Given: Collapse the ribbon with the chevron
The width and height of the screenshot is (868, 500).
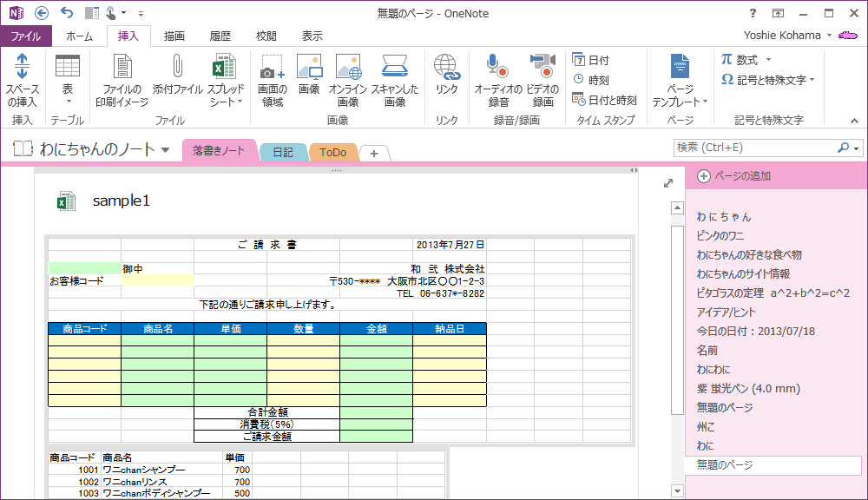Looking at the screenshot, I should [x=854, y=120].
